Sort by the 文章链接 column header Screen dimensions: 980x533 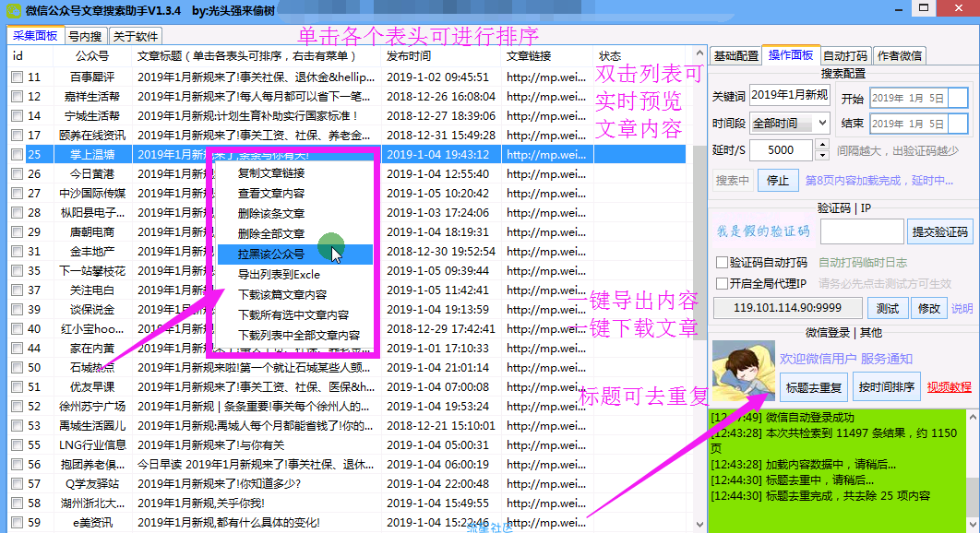(547, 56)
